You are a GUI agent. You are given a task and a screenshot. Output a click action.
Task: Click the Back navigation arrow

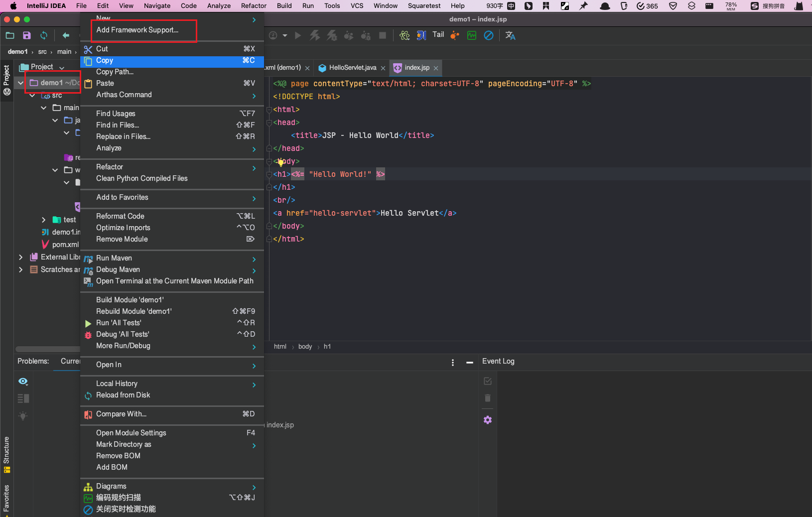pos(66,35)
